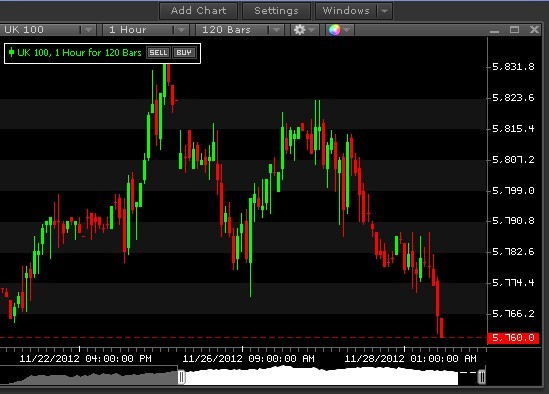Click the SELL button in legend
This screenshot has height=394, width=549.
(x=158, y=53)
